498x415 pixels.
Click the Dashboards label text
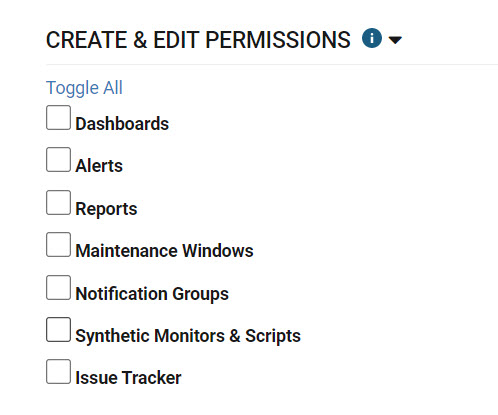click(x=122, y=124)
